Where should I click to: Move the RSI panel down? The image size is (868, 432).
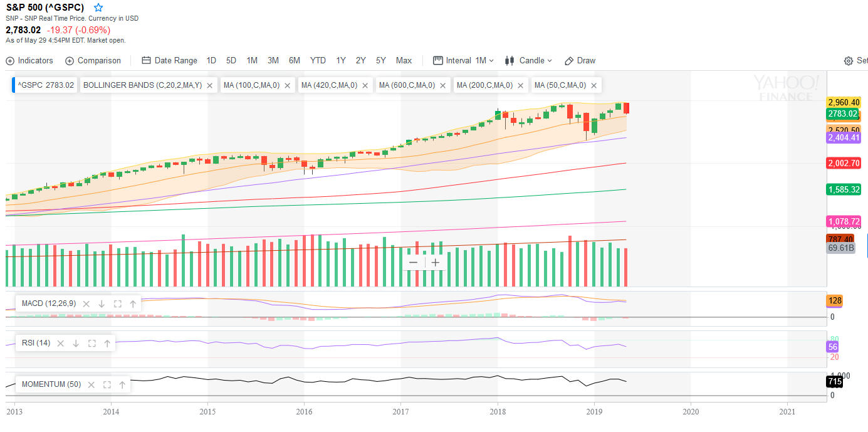click(76, 343)
